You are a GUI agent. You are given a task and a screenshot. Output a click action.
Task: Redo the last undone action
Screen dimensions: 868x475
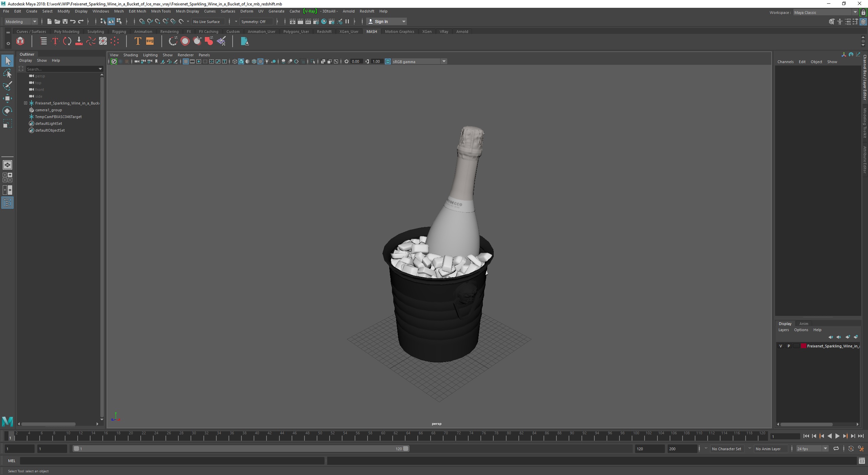click(81, 21)
